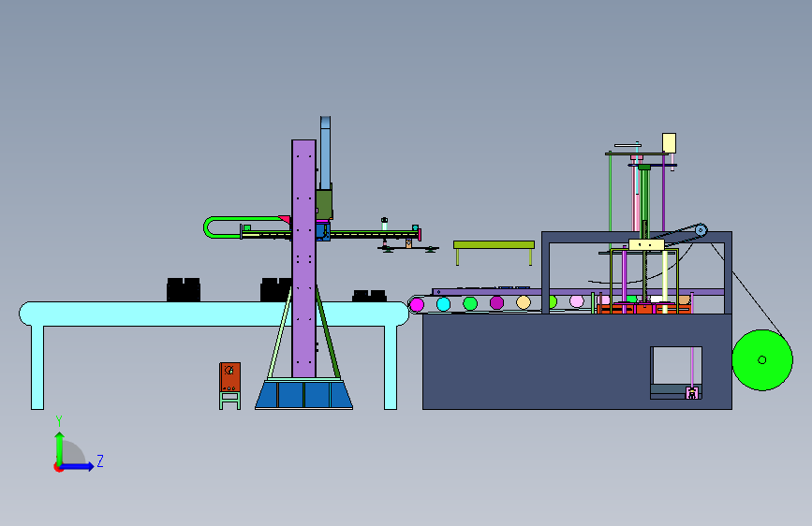
Task: Select the middle black boxes beside the column
Action: (x=276, y=290)
